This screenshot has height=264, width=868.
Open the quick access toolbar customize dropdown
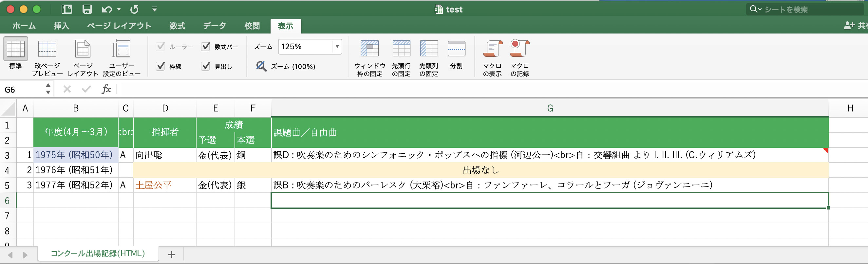pyautogui.click(x=155, y=9)
